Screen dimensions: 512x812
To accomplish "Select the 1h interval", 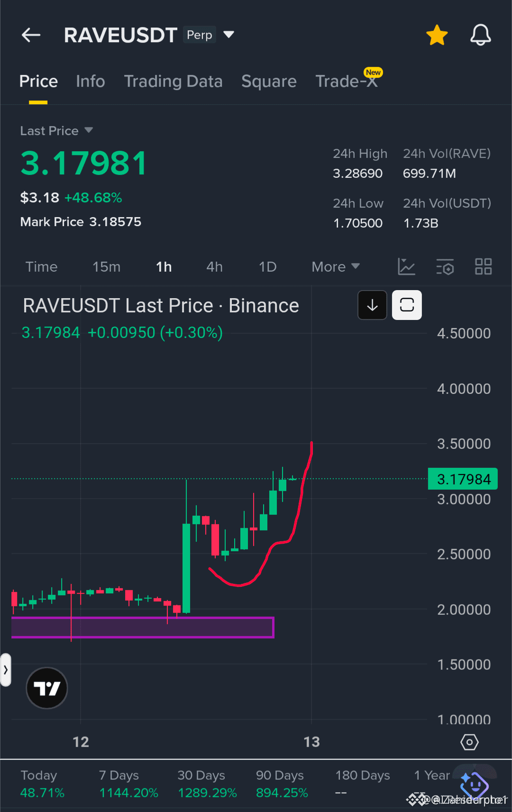I will [x=164, y=267].
